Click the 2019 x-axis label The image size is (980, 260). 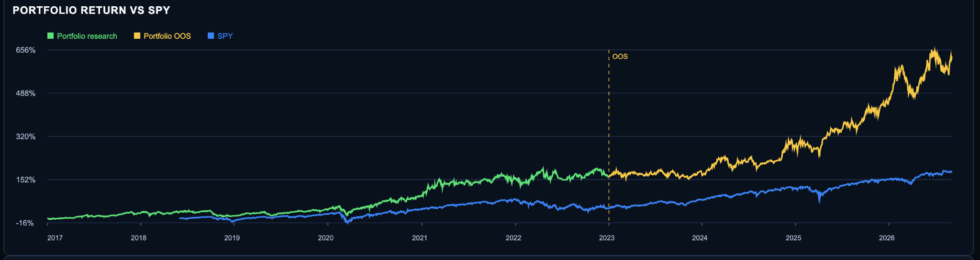[232, 238]
